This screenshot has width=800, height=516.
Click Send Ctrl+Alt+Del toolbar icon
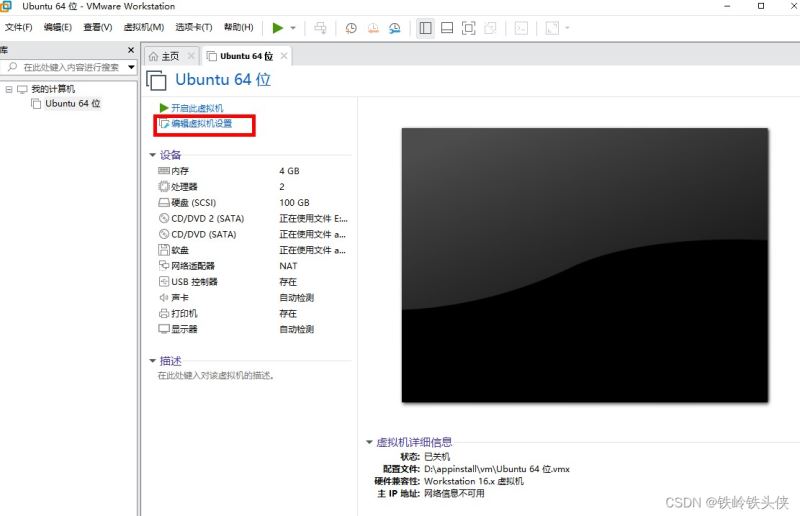pyautogui.click(x=320, y=28)
